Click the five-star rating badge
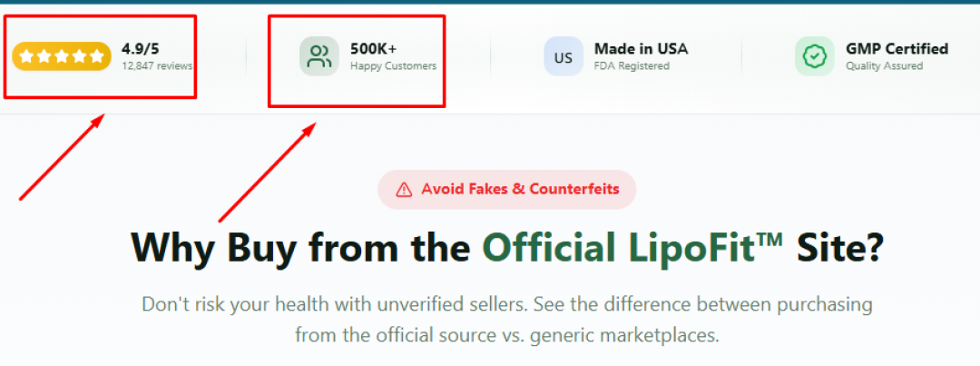The height and width of the screenshot is (366, 980). pyautogui.click(x=62, y=56)
